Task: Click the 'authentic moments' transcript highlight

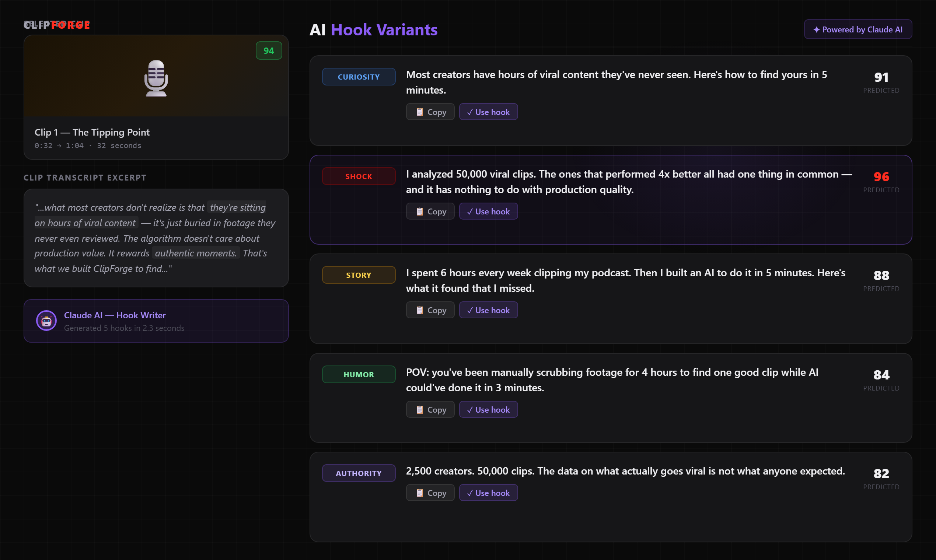Action: pos(196,253)
